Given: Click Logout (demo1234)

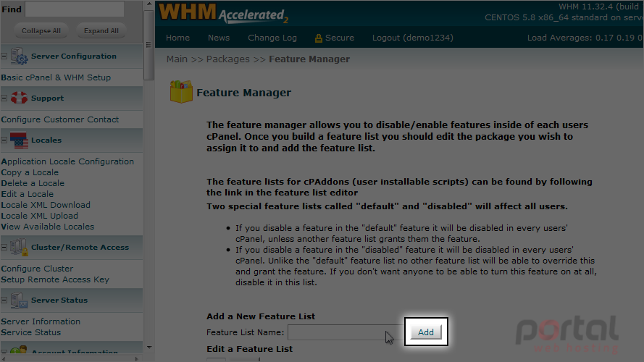Looking at the screenshot, I should (x=413, y=38).
